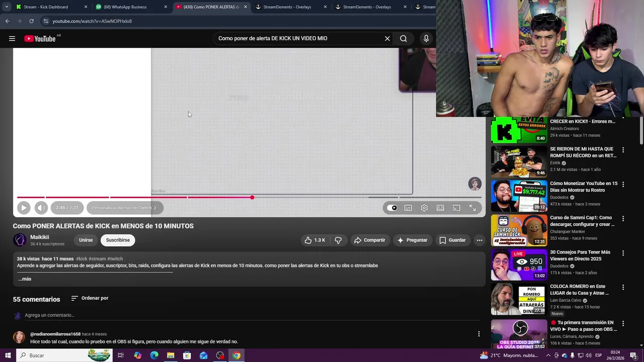Go to the YouTube home logo
The width and height of the screenshot is (644, 362).
tap(40, 39)
